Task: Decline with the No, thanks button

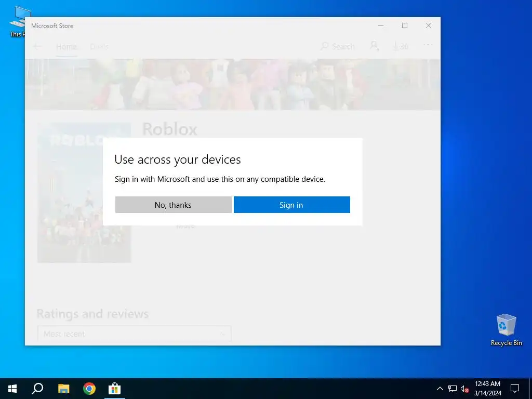Action: tap(174, 205)
